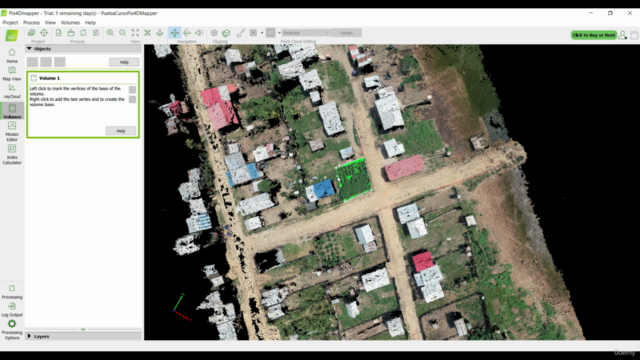Viewport: 640px width, 360px height.
Task: Click Help button inside Volume 1 card
Action: [121, 131]
